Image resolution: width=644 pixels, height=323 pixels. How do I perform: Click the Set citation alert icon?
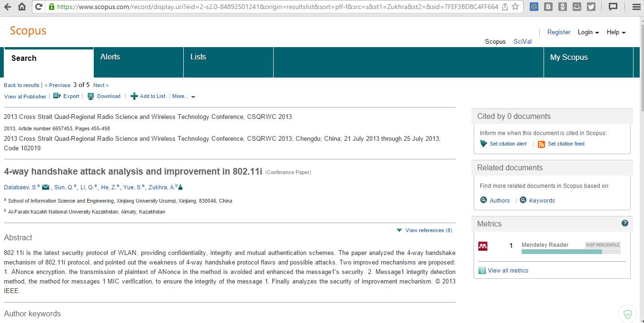(484, 144)
